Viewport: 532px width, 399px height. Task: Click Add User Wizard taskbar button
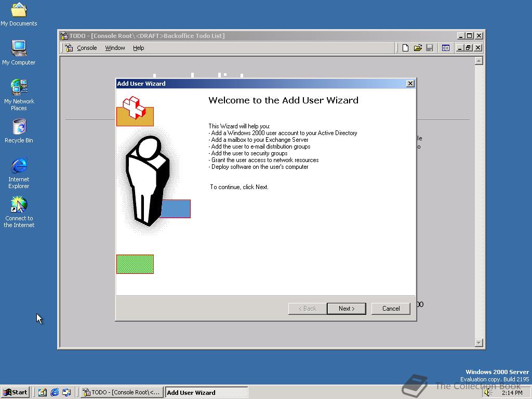point(206,392)
